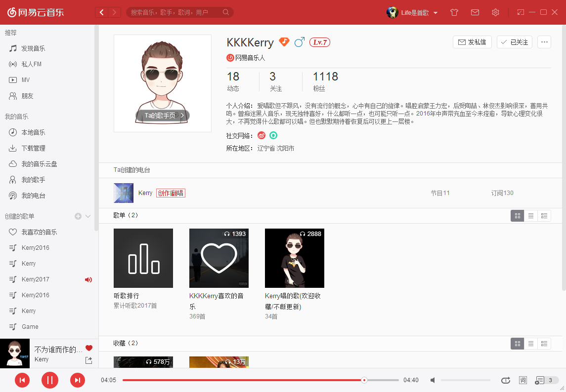Mute audio with the volume speaker icon
The image size is (566, 392).
(x=433, y=380)
